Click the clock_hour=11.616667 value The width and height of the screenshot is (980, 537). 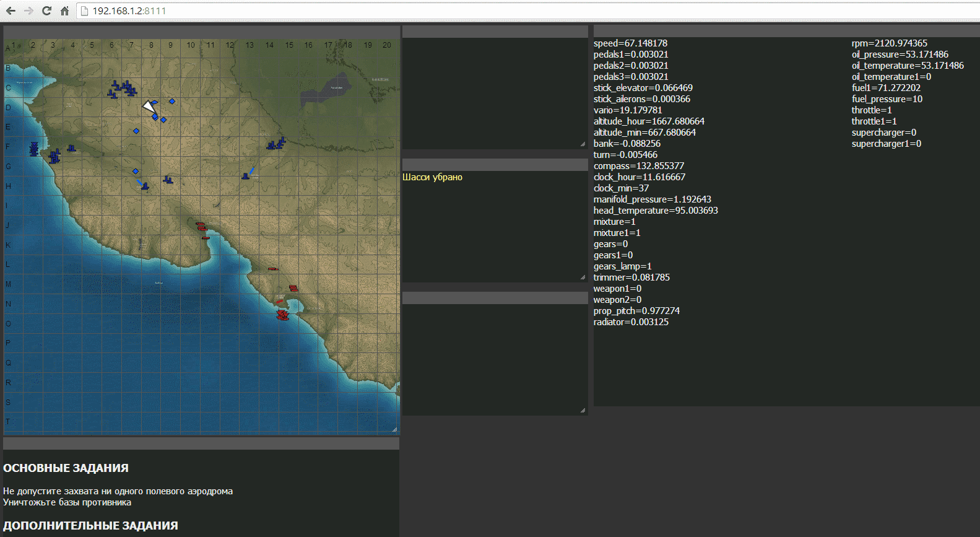(x=640, y=177)
